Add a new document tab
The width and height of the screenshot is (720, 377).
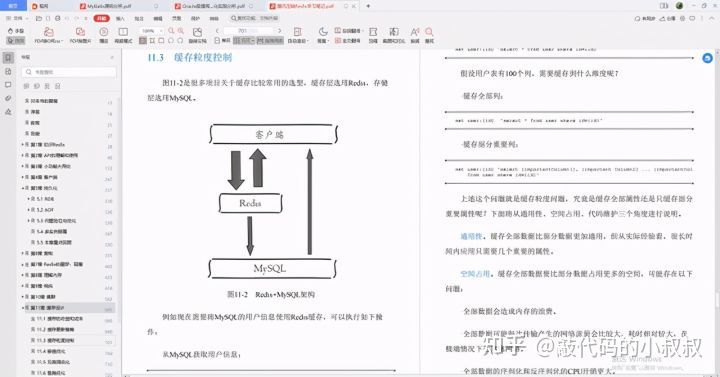coord(368,6)
